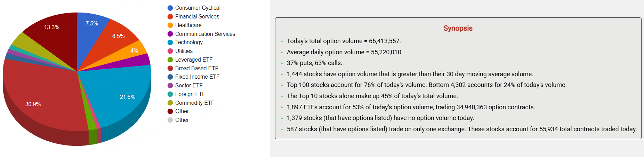Click the gray Other legend dot
This screenshot has width=644, height=157.
[170, 120]
